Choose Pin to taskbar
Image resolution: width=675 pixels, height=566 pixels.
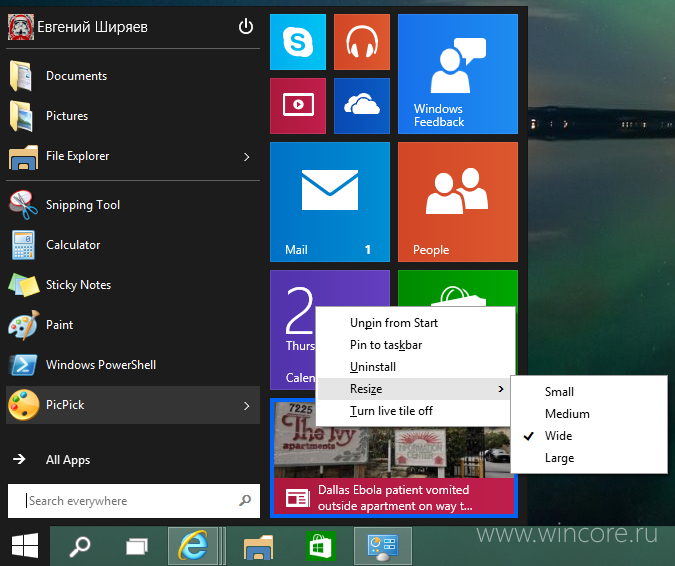[415, 345]
